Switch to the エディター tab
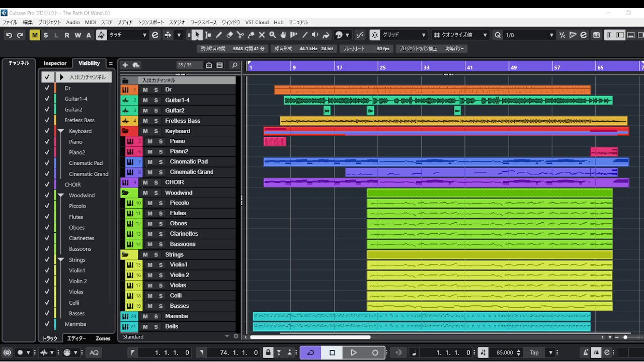This screenshot has width=644, height=362. coord(76,338)
